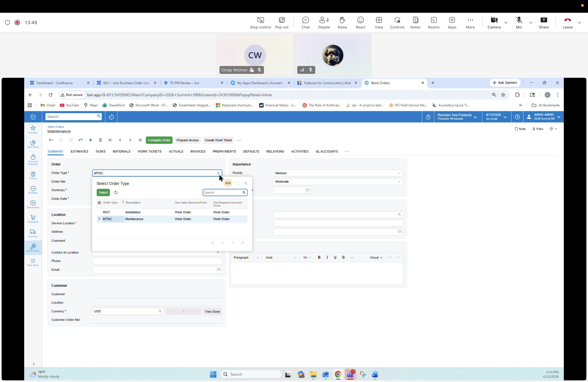The height and width of the screenshot is (382, 588).
Task: Open the Notes panel in Teams
Action: tap(415, 23)
